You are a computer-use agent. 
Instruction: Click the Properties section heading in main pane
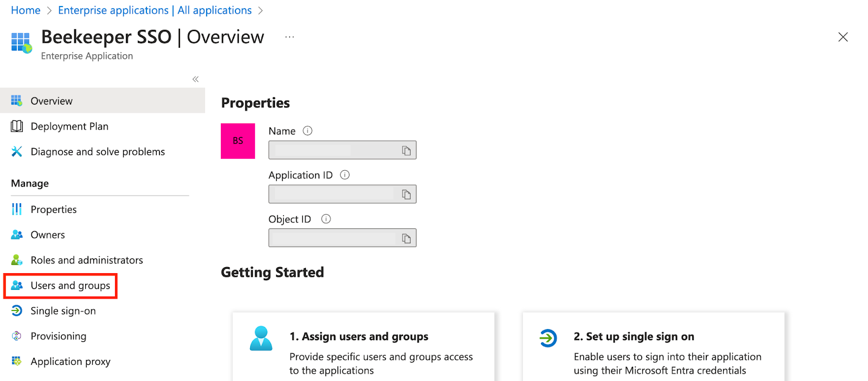(256, 103)
